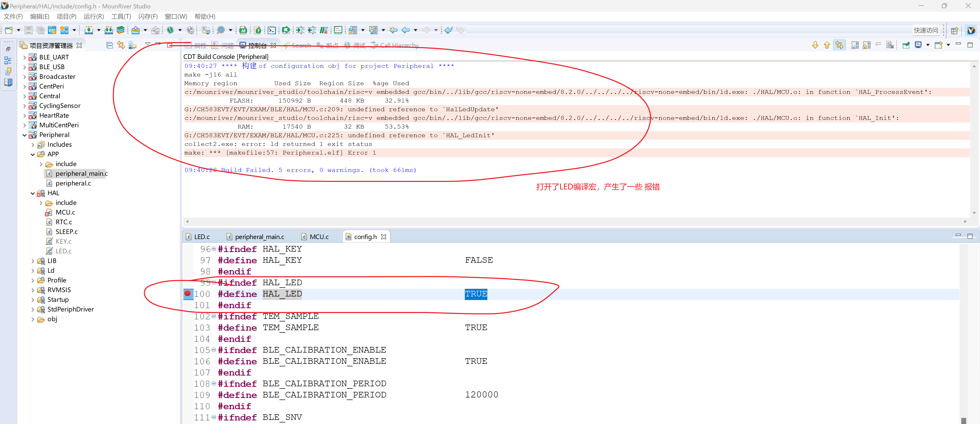Click the editor vertical scrollbar
The image size is (980, 424).
[x=963, y=334]
